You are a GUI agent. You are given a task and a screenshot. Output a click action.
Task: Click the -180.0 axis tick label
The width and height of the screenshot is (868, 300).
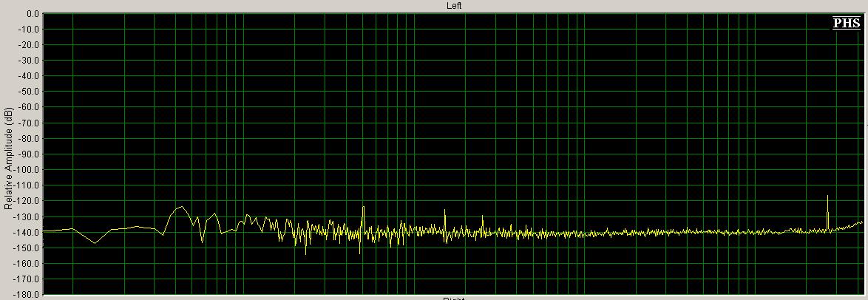click(27, 294)
